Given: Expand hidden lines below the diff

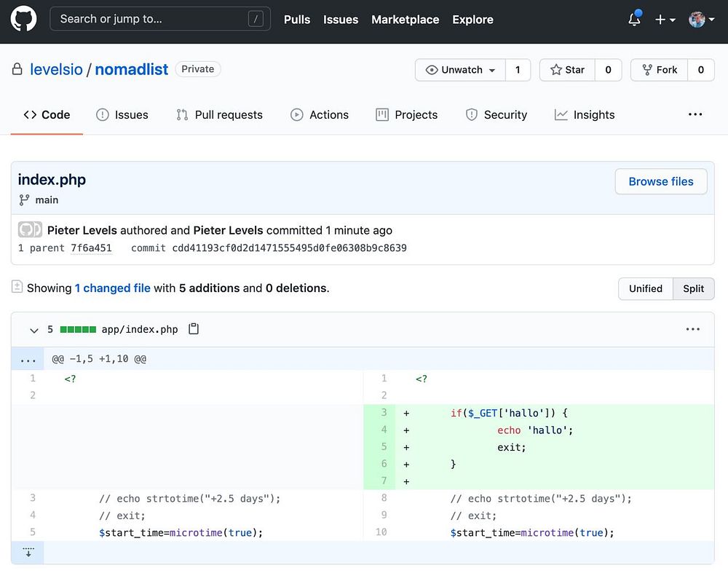Looking at the screenshot, I should [x=28, y=553].
